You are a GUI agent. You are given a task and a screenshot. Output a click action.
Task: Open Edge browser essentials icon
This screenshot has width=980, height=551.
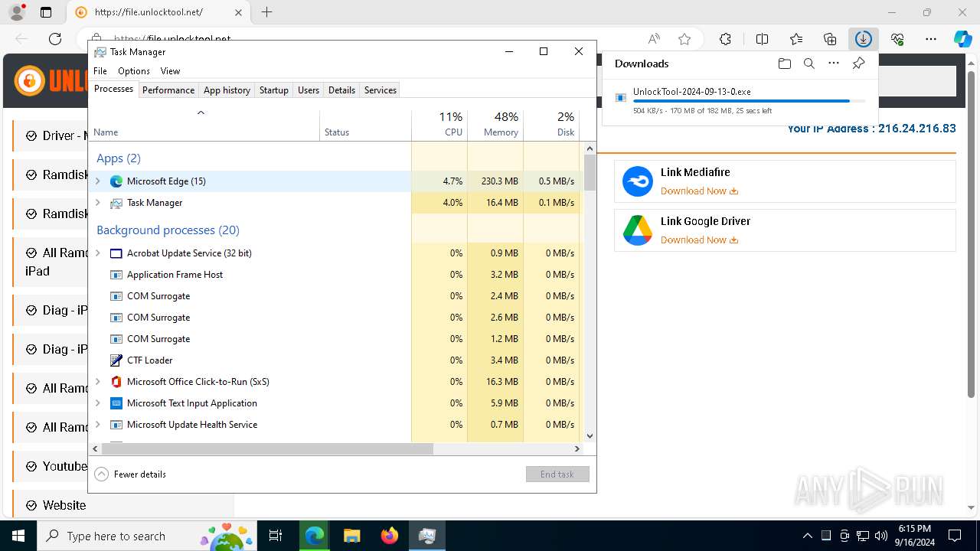897,39
